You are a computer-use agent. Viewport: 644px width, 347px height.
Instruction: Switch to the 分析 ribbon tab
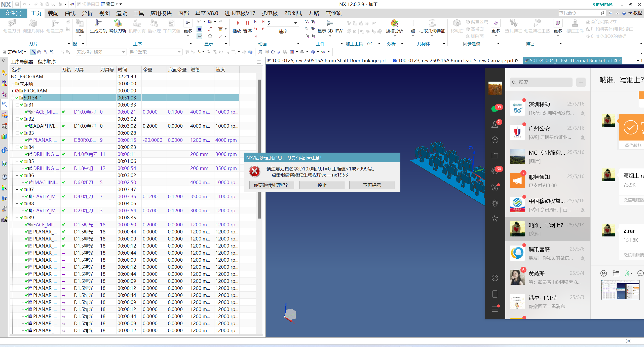tap(87, 13)
